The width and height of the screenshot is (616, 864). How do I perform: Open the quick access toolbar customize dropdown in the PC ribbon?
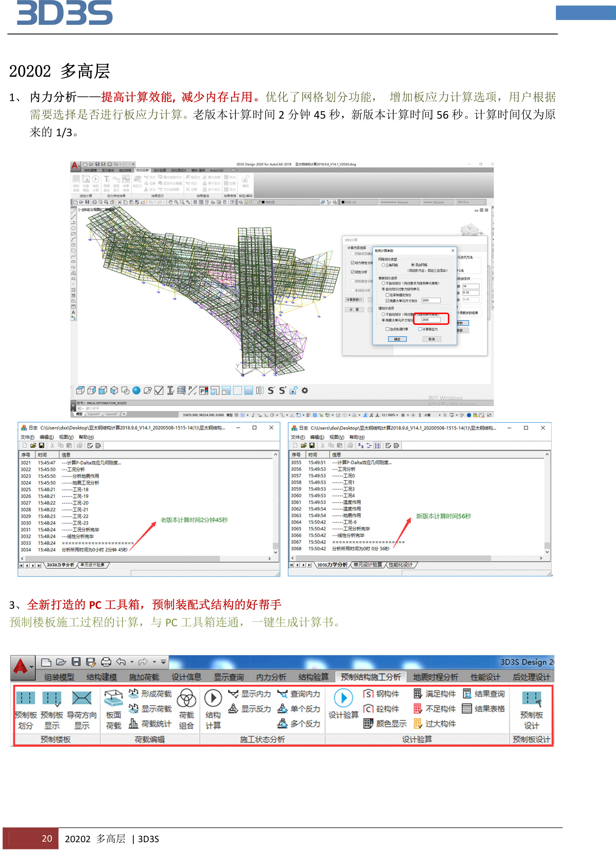(163, 662)
